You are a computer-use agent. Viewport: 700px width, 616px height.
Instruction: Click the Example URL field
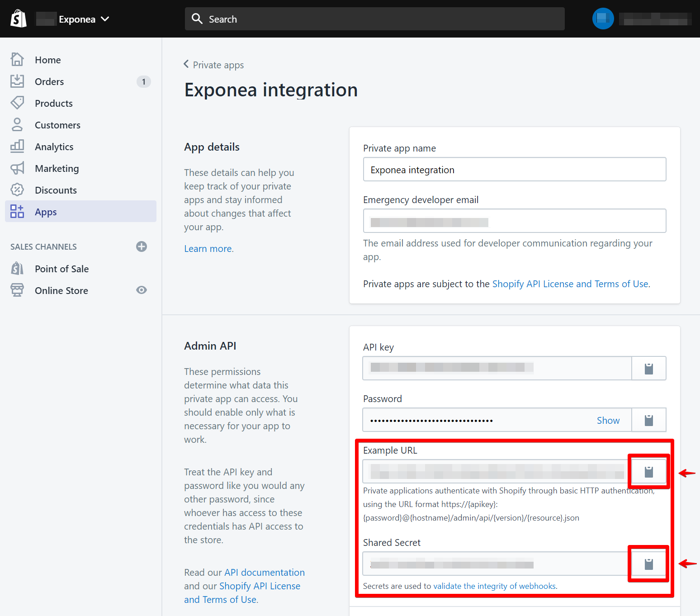click(497, 471)
